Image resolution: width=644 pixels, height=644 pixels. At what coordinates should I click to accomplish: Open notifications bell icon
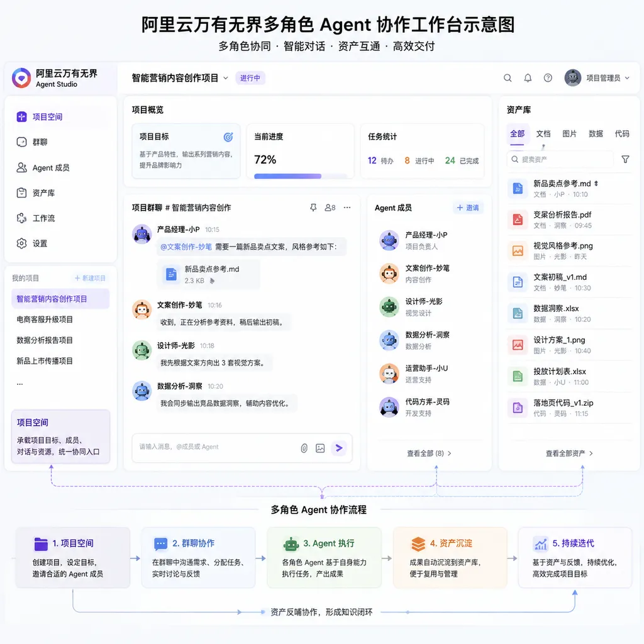pos(528,78)
